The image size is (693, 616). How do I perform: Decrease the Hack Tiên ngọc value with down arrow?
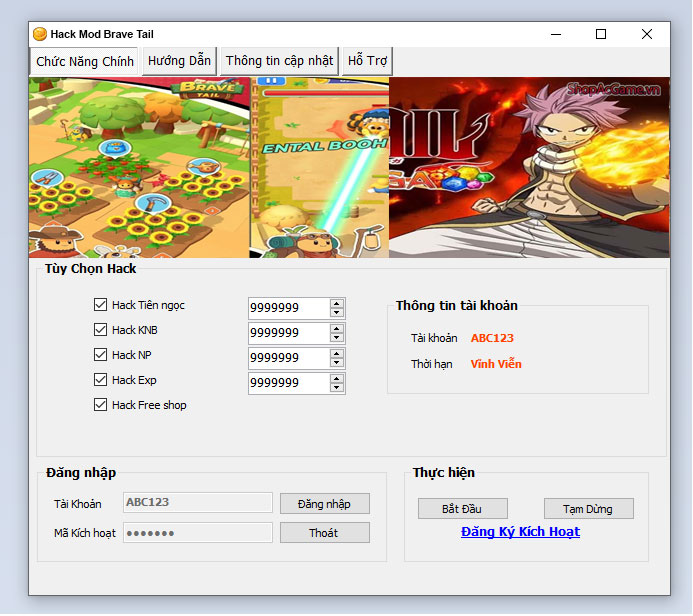point(337,312)
